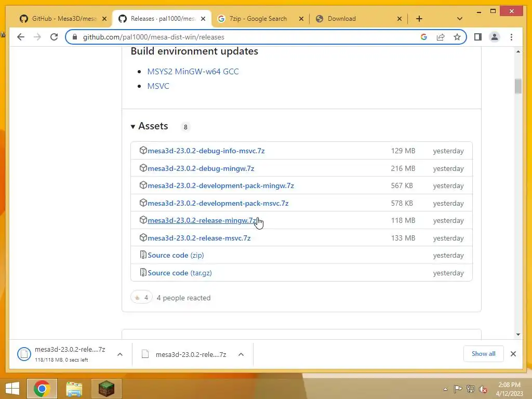Click package icon beside development-pack-msvc.7z
Screen dimensions: 532x399
[x=143, y=203]
